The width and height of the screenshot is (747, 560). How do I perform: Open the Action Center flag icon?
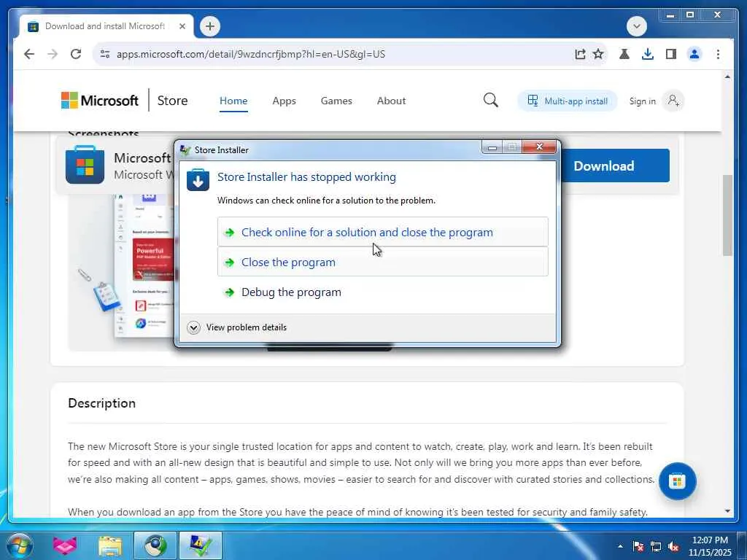[638, 547]
